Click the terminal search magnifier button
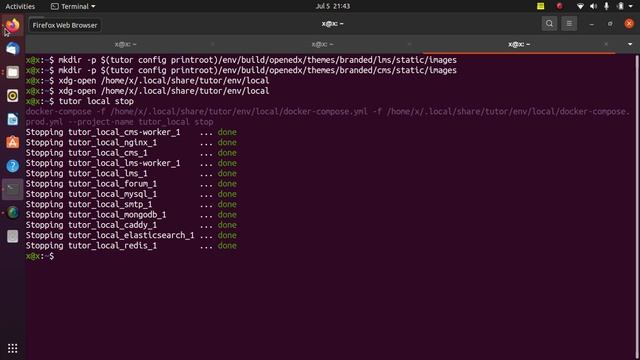 click(x=549, y=24)
